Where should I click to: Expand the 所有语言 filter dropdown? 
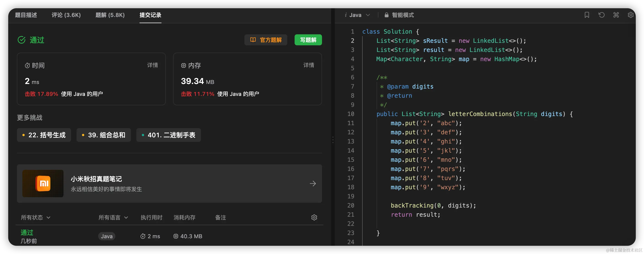(x=113, y=217)
